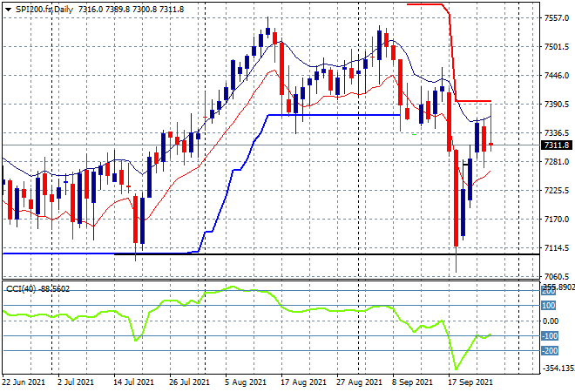Screen dimensions: 575x392
Task: Click date label 8 Sep 2021
Action: pos(413,382)
